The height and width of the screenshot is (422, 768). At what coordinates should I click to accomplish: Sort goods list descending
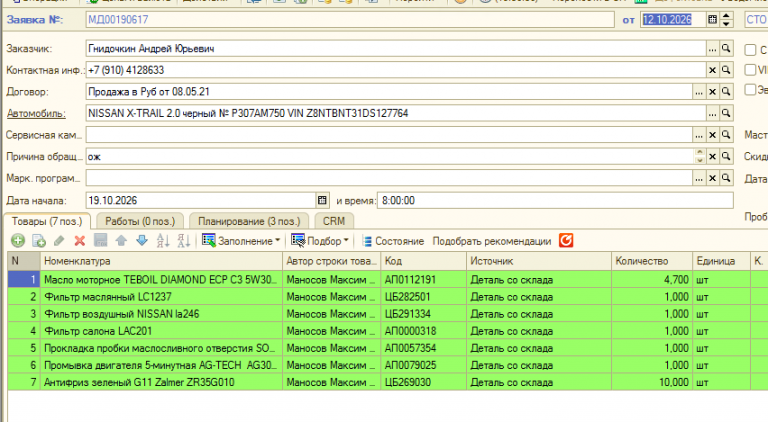[184, 240]
